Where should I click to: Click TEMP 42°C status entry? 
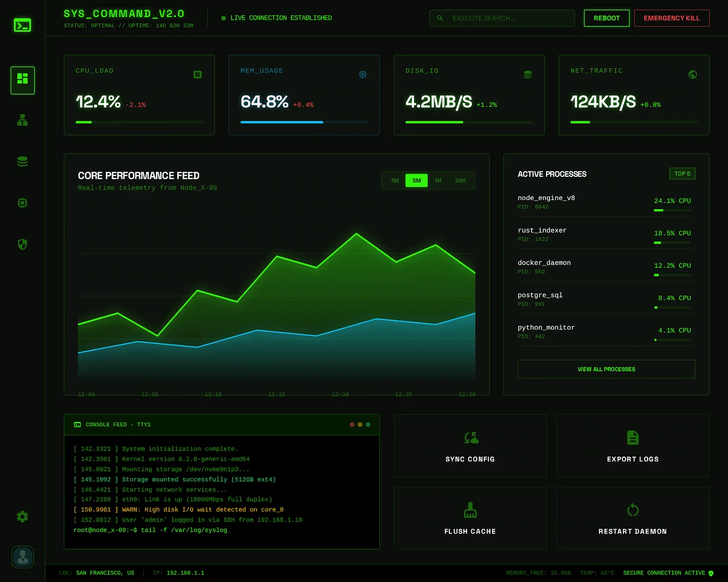(597, 573)
